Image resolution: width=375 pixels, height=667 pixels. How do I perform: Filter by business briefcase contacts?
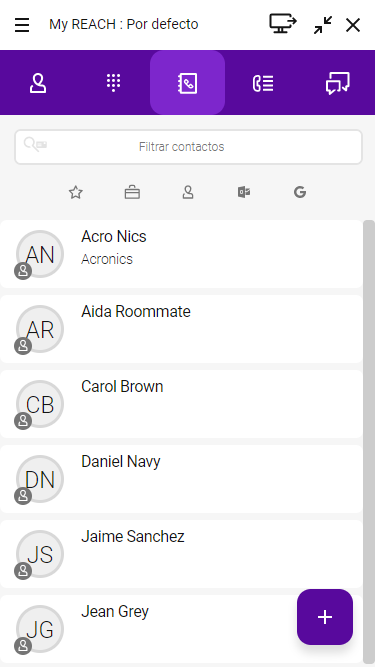(132, 193)
